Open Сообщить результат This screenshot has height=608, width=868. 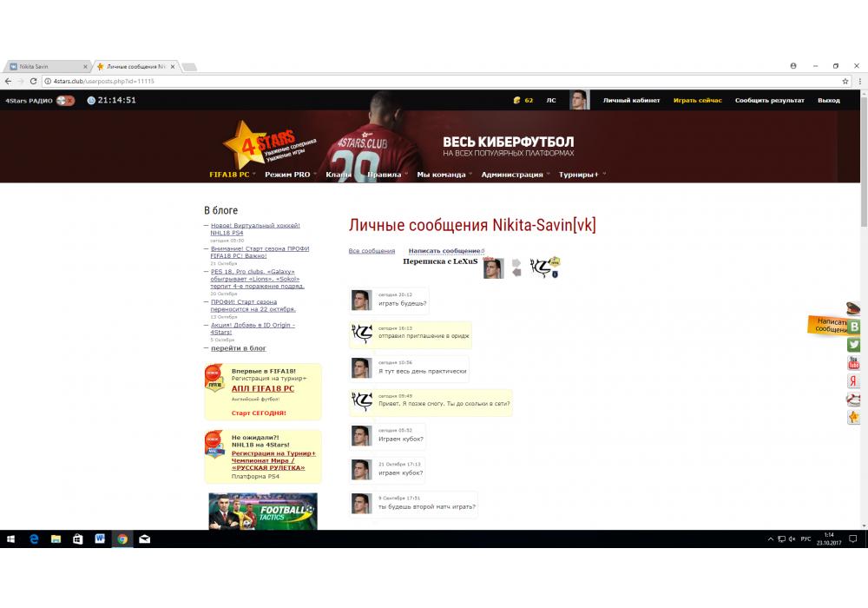click(769, 100)
